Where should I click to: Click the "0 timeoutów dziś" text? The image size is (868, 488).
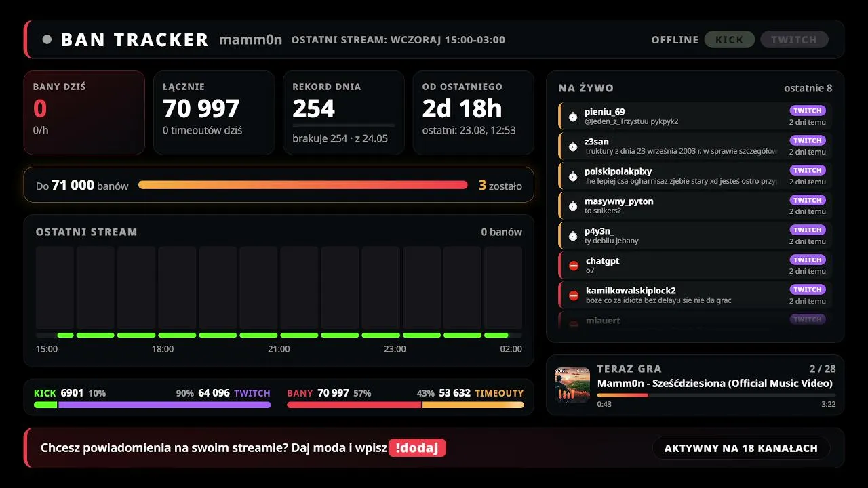pos(203,130)
